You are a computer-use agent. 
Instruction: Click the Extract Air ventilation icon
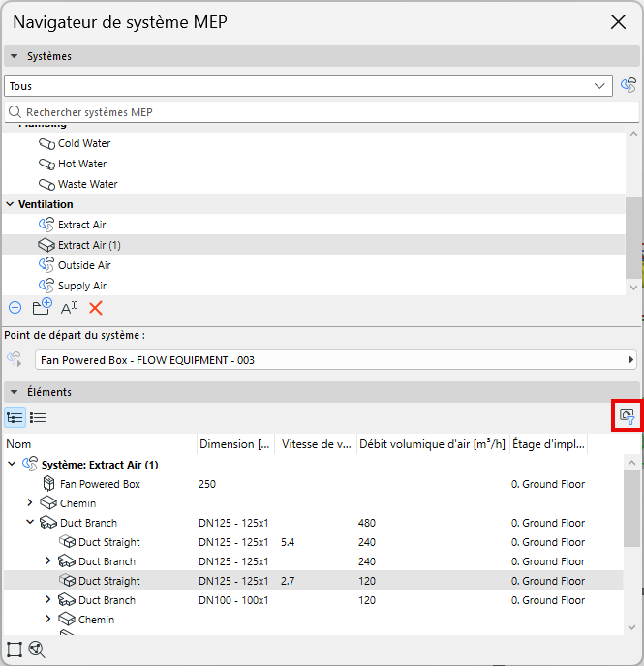click(x=46, y=225)
